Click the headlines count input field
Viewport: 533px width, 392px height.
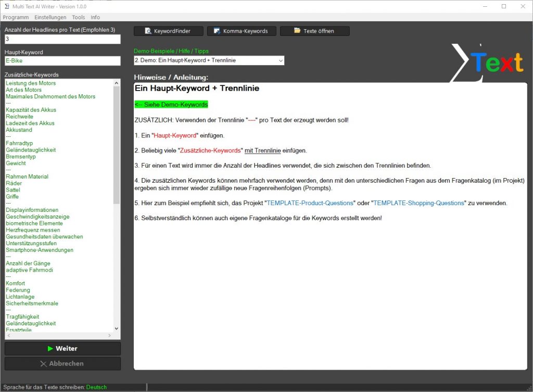pos(62,39)
